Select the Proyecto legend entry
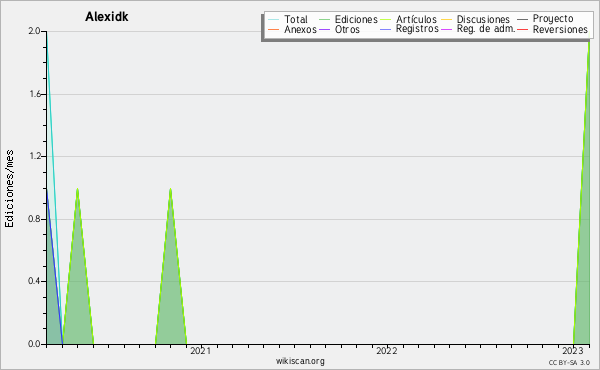 pyautogui.click(x=553, y=18)
